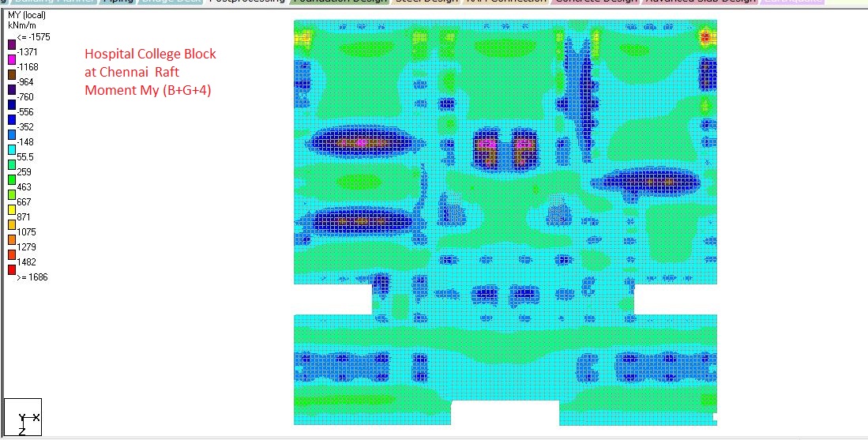Pick the brown legend color swatch
The width and height of the screenshot is (868, 440).
pyautogui.click(x=11, y=75)
